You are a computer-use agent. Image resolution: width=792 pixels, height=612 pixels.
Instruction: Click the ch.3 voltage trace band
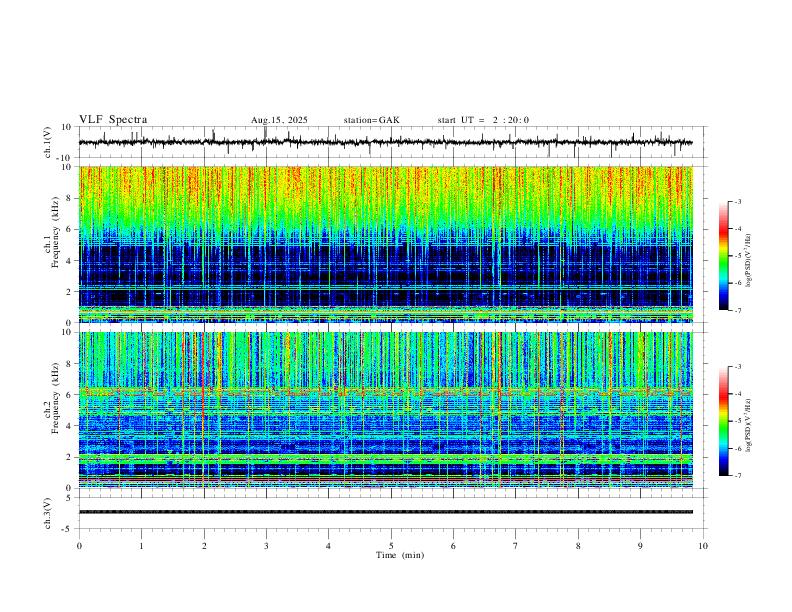[x=385, y=512]
